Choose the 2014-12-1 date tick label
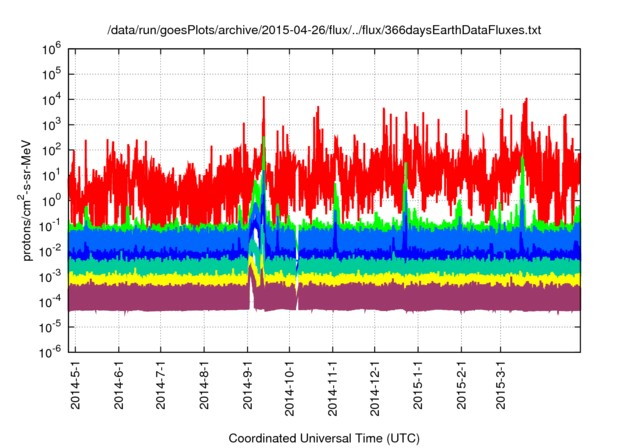The width and height of the screenshot is (640, 448). pyautogui.click(x=375, y=389)
